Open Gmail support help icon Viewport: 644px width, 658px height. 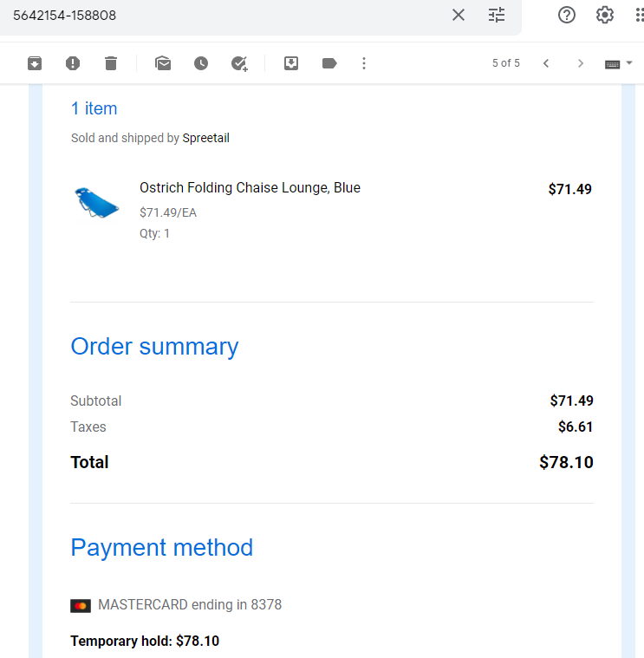click(566, 15)
